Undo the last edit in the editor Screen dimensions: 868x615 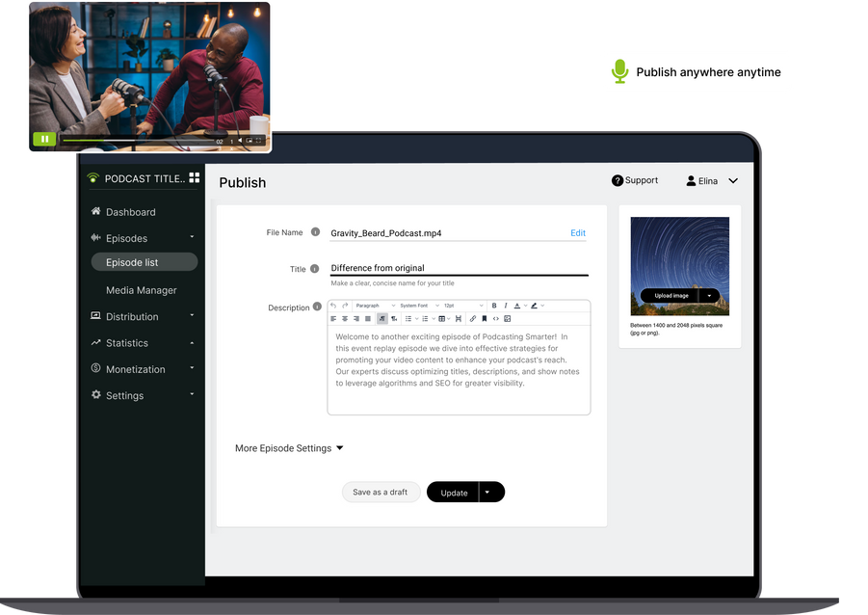tap(333, 306)
